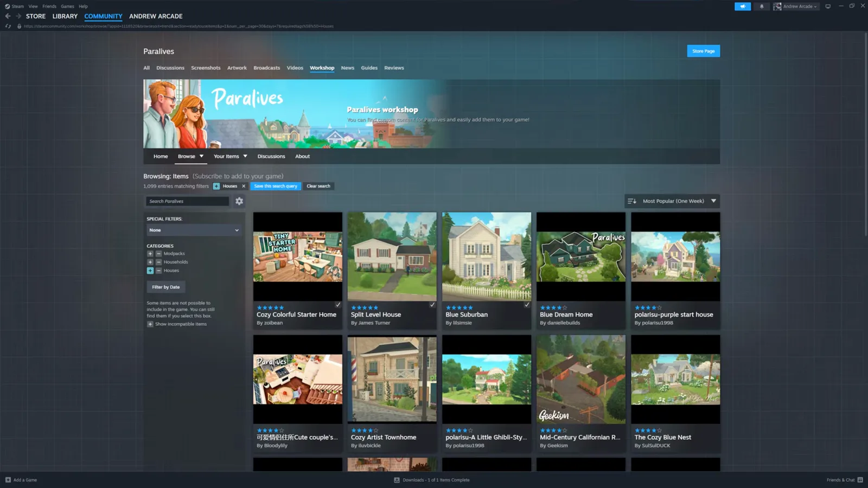Click the Search Paralives input field
This screenshot has width=868, height=488.
pos(187,201)
